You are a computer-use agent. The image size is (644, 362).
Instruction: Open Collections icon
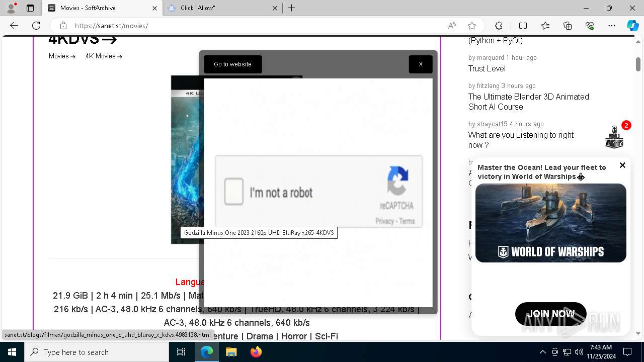568,26
